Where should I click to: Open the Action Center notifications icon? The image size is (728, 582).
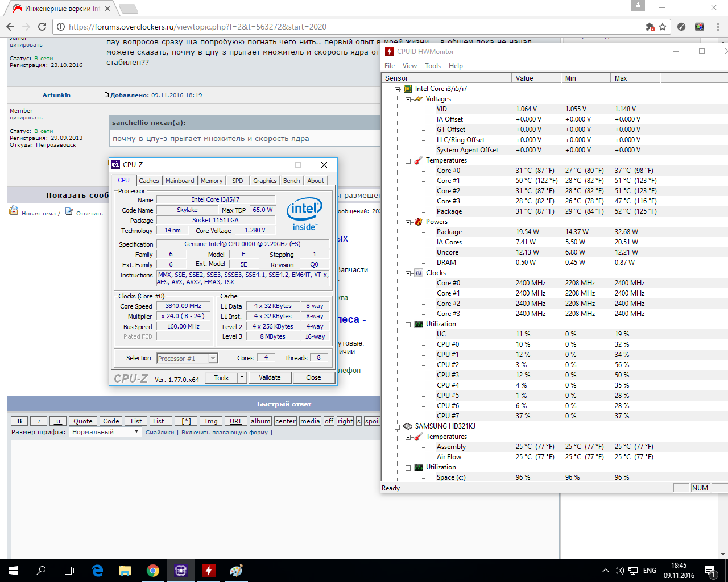710,571
